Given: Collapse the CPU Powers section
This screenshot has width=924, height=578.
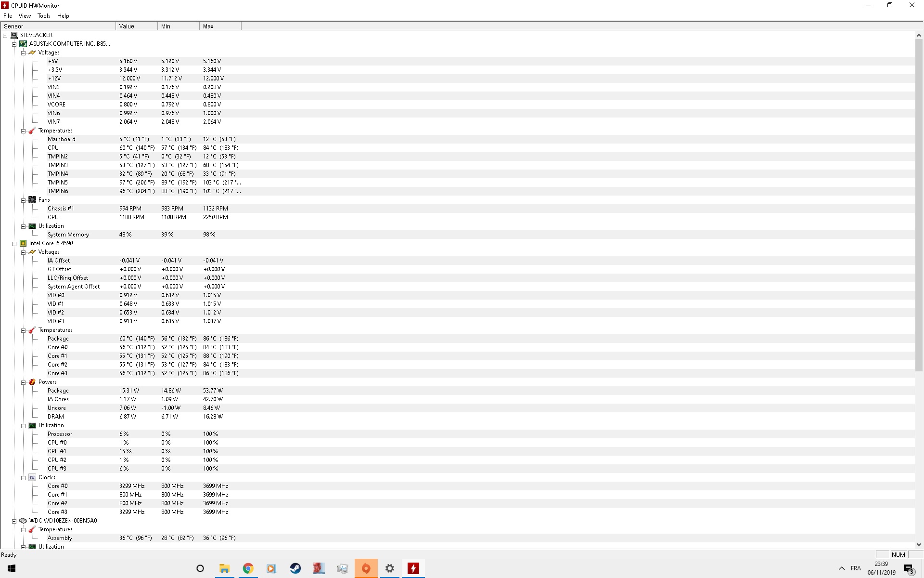Looking at the screenshot, I should (x=23, y=382).
